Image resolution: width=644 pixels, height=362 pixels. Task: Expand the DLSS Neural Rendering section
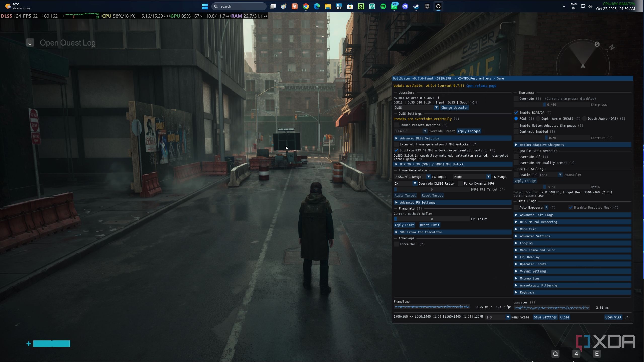click(x=572, y=222)
